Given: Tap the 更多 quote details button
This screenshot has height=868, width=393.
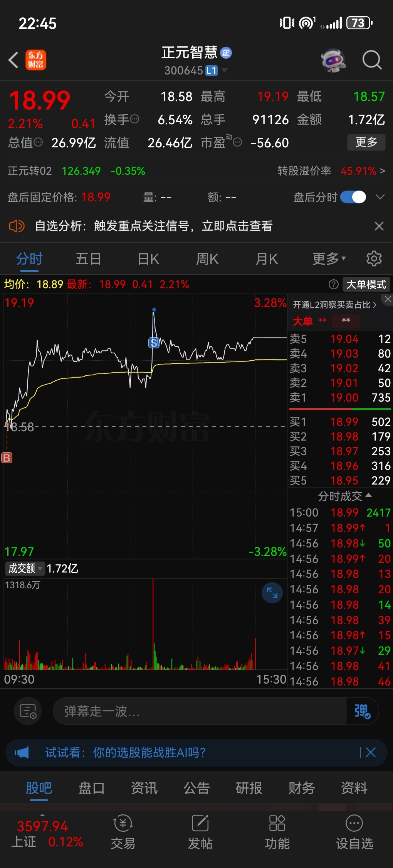Looking at the screenshot, I should [366, 142].
